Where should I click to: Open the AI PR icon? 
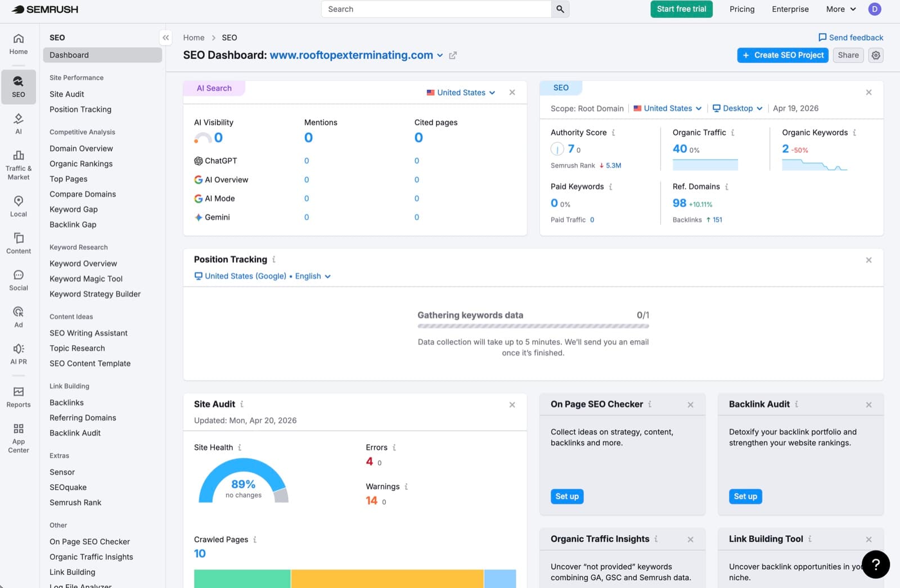pos(19,354)
